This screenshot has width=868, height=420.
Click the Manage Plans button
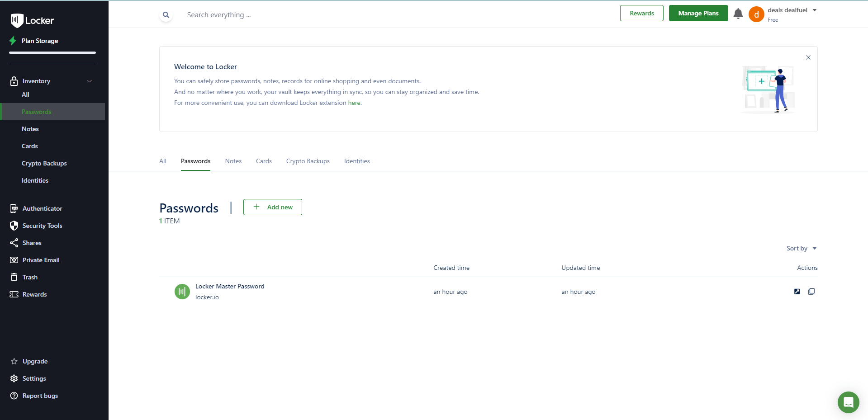[698, 13]
